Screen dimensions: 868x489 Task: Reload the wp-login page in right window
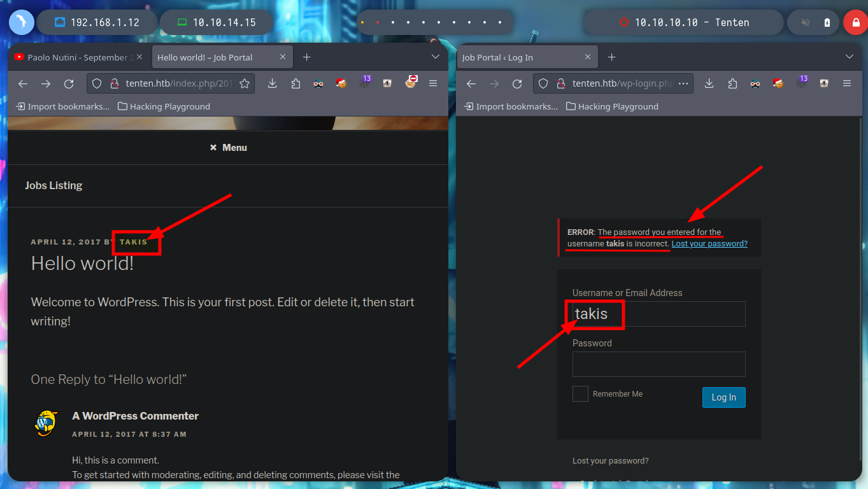pos(517,83)
